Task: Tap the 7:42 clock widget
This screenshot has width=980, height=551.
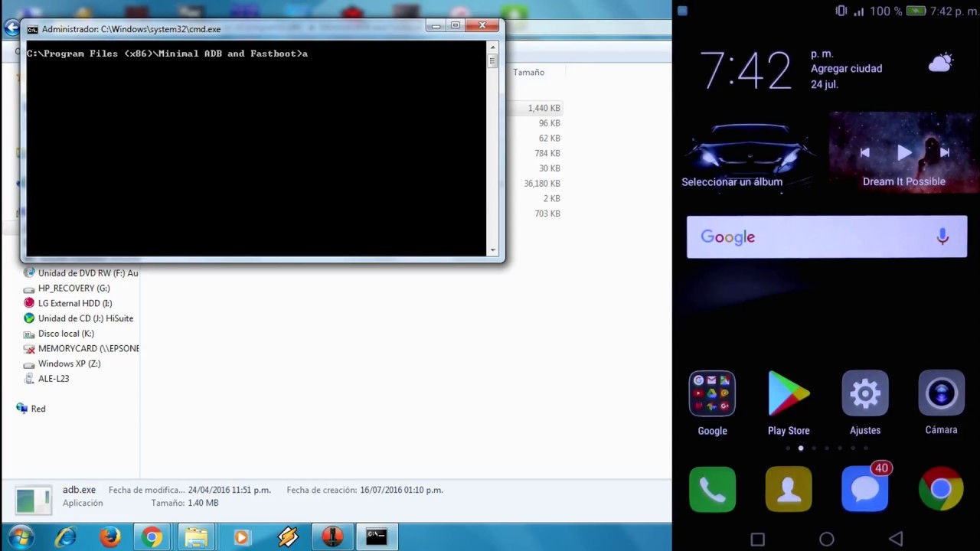Action: (745, 71)
